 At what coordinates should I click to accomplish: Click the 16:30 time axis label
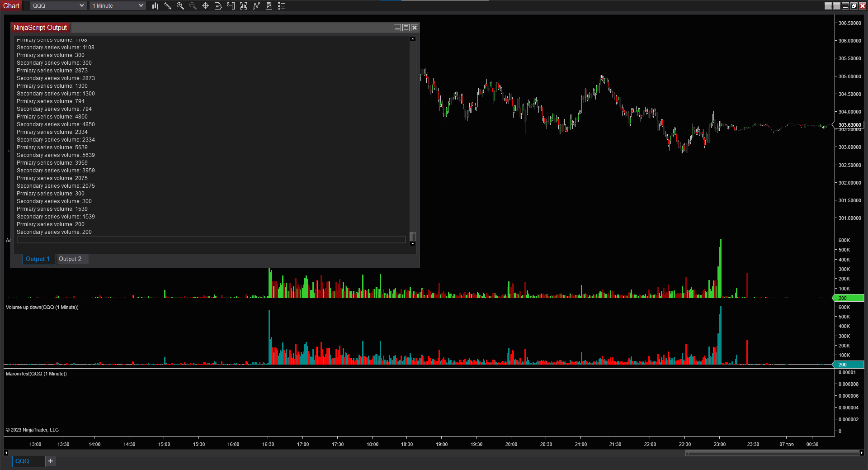pyautogui.click(x=268, y=445)
